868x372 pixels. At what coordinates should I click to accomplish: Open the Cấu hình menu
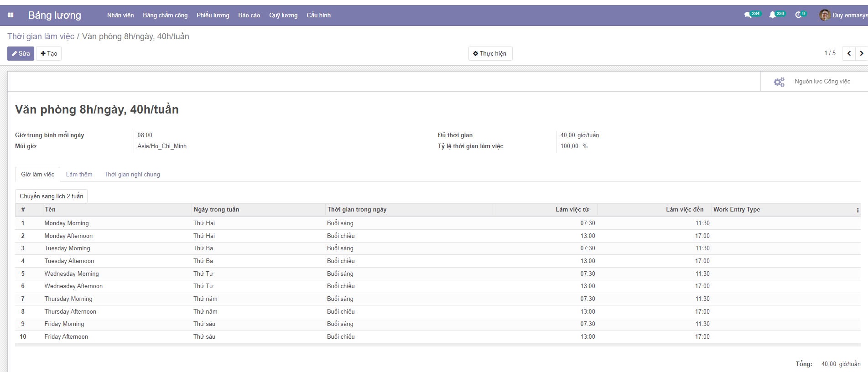pyautogui.click(x=318, y=15)
